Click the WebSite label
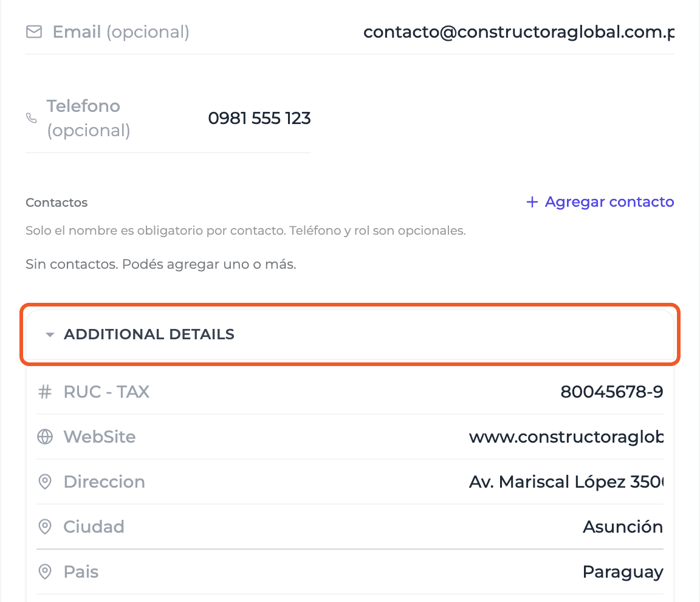The image size is (700, 602). click(x=100, y=437)
